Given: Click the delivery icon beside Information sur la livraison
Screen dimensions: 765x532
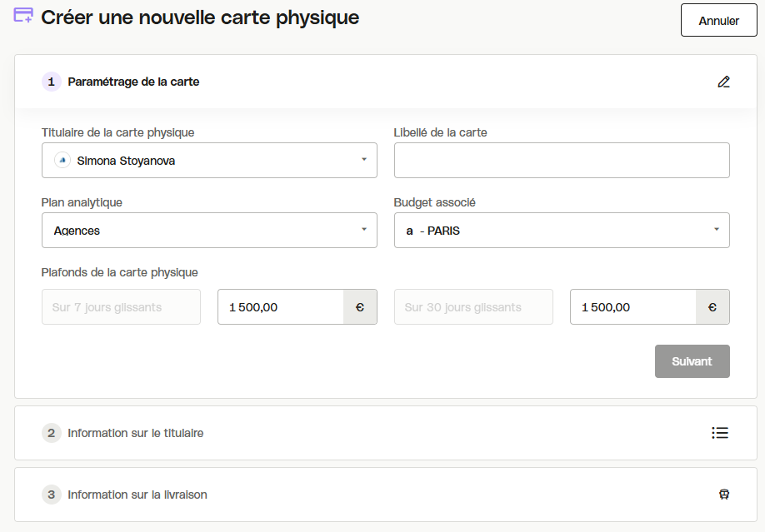Looking at the screenshot, I should pyautogui.click(x=724, y=494).
